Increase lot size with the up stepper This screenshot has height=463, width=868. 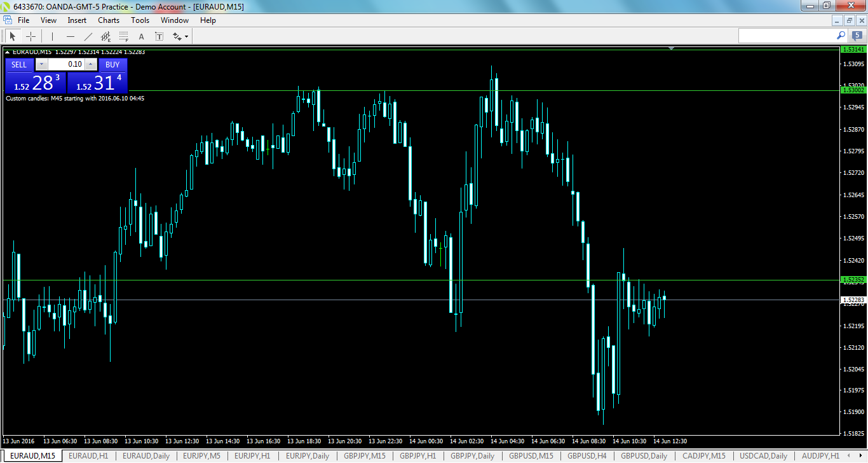coord(90,64)
